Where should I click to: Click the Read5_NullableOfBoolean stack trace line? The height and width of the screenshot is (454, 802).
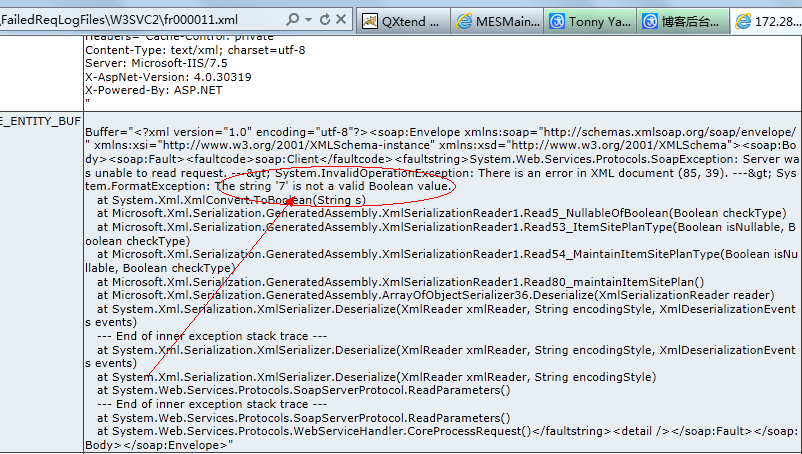coord(442,213)
